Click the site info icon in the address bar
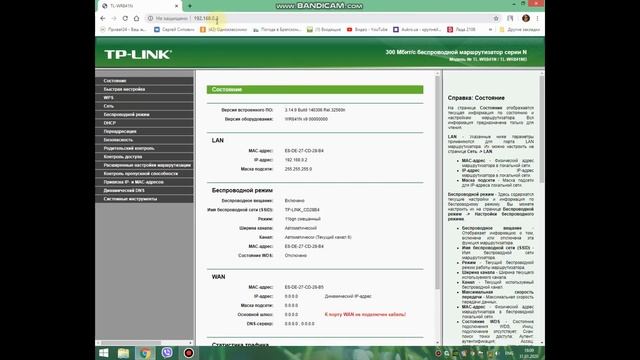Image resolution: width=640 pixels, height=360 pixels. (x=150, y=18)
